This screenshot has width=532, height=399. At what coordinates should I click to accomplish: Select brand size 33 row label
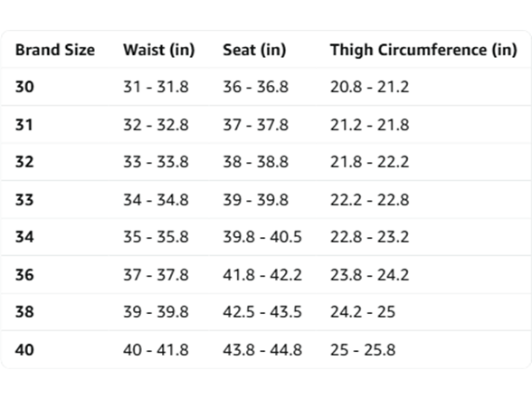24,200
